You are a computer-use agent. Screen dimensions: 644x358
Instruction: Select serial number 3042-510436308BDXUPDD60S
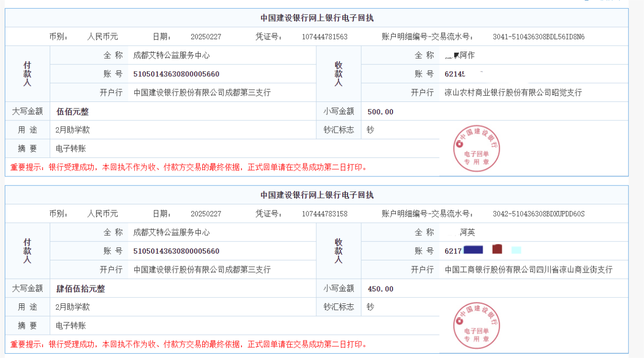(538, 214)
